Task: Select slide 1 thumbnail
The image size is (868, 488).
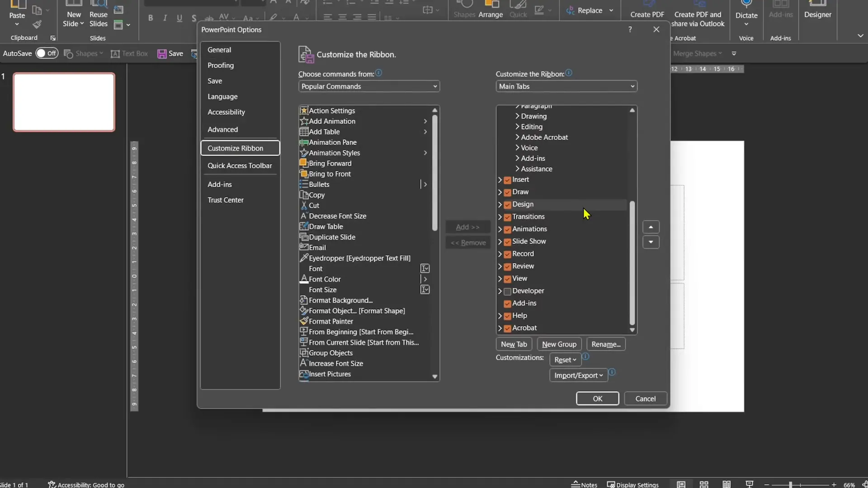Action: pyautogui.click(x=64, y=102)
